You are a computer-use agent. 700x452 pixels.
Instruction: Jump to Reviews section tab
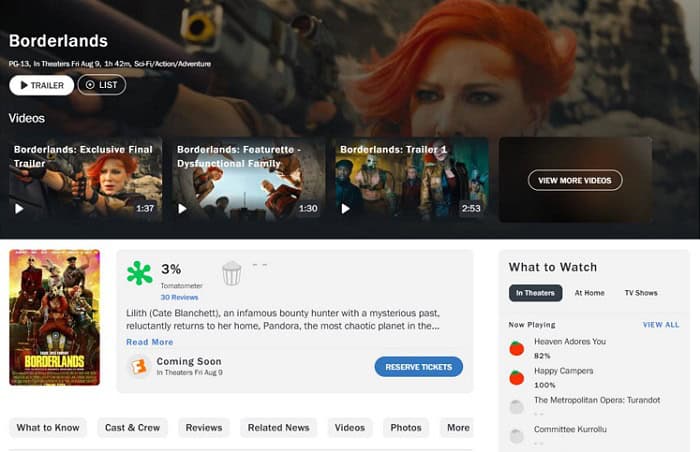click(x=204, y=428)
